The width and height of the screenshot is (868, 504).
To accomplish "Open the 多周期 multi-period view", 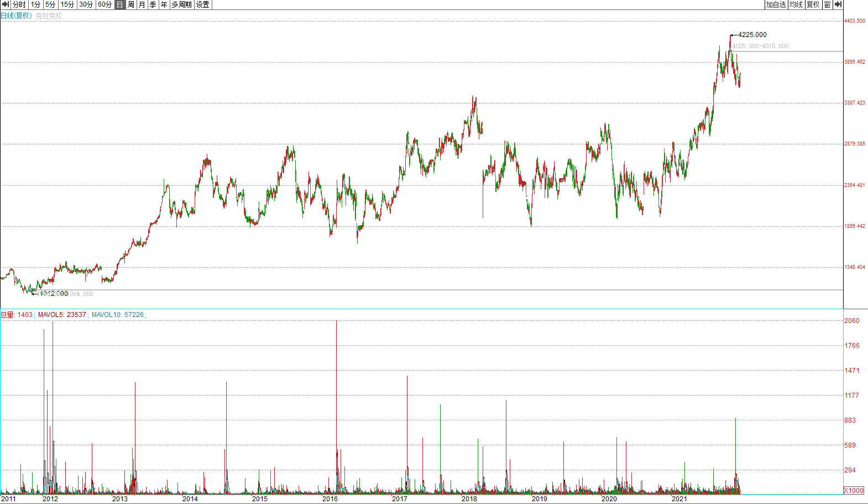I will pos(182,4).
